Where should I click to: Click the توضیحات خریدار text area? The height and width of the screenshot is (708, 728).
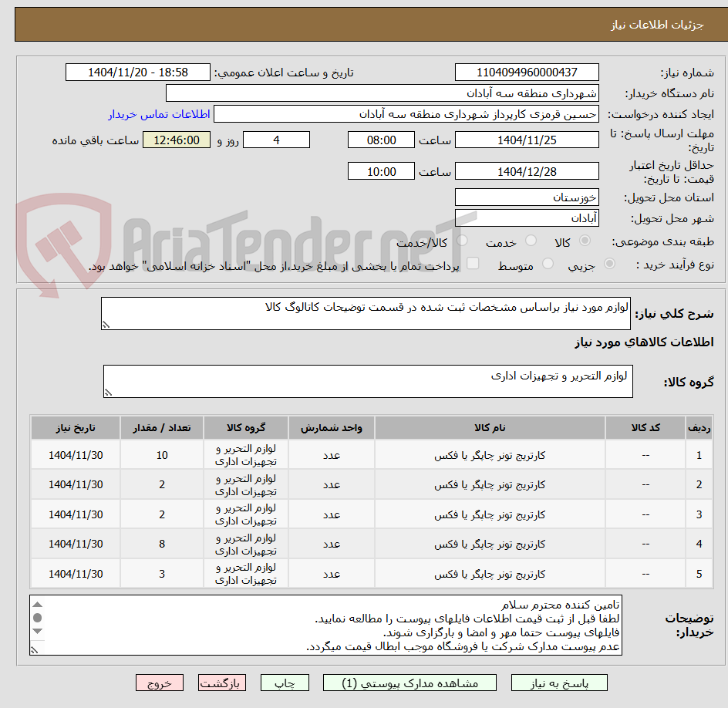[325, 625]
